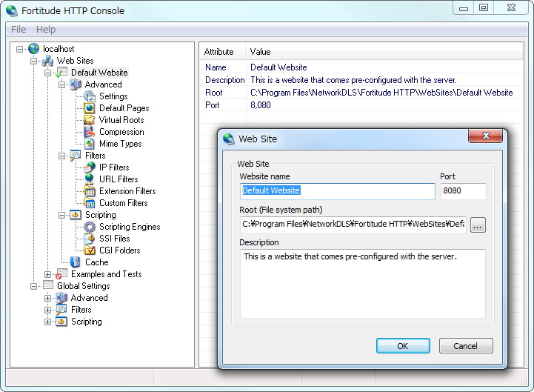Click the Default Pages icon

pyautogui.click(x=90, y=108)
